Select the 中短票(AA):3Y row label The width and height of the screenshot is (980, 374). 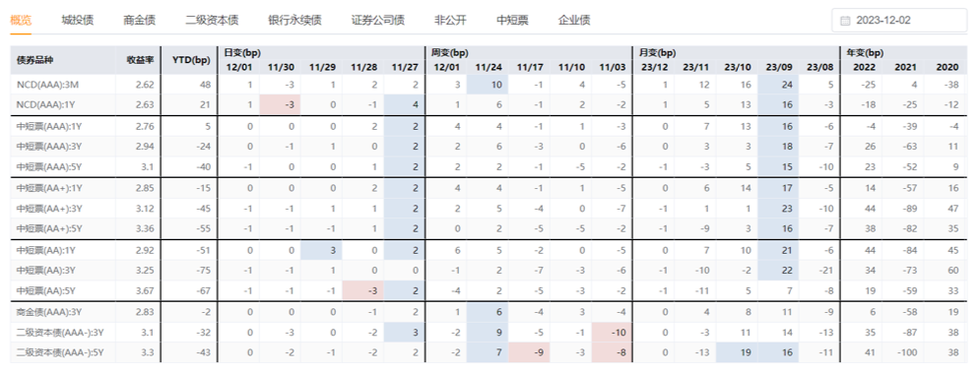click(46, 271)
